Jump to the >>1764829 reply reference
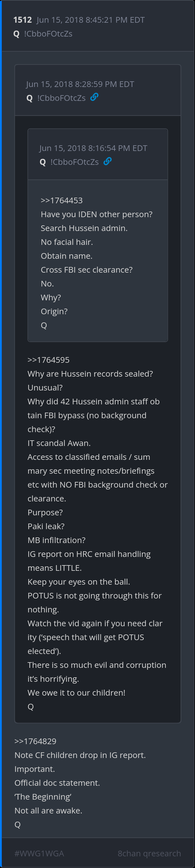Image resolution: width=195 pixels, height=868 pixels. click(x=35, y=741)
